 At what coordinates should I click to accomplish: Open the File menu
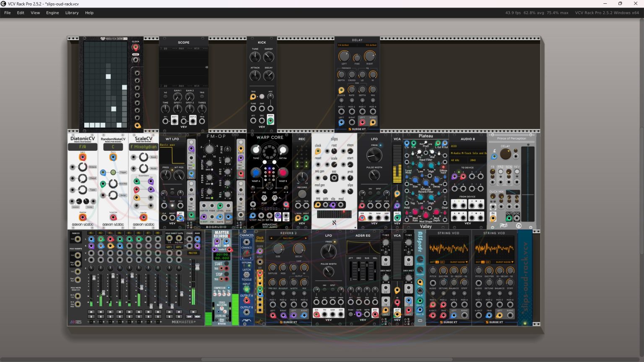pos(8,13)
